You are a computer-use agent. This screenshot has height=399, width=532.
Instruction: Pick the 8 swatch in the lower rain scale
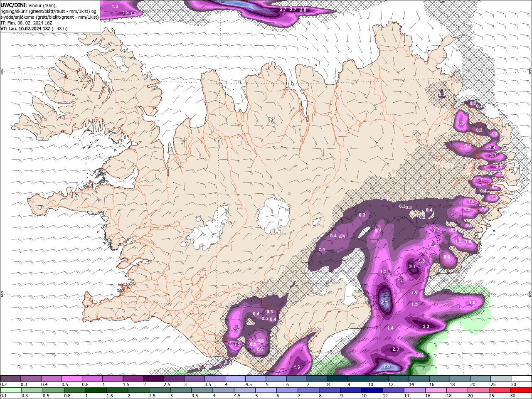[x=330, y=390]
